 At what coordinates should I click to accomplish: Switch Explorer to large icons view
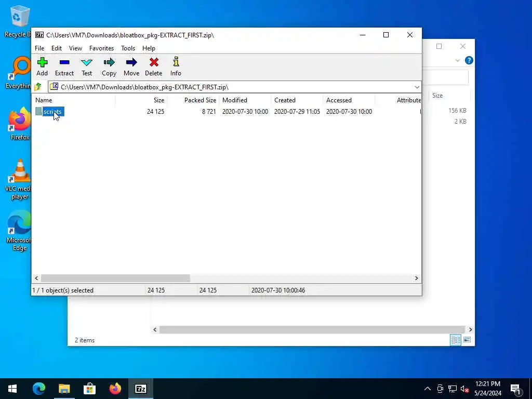point(467,340)
